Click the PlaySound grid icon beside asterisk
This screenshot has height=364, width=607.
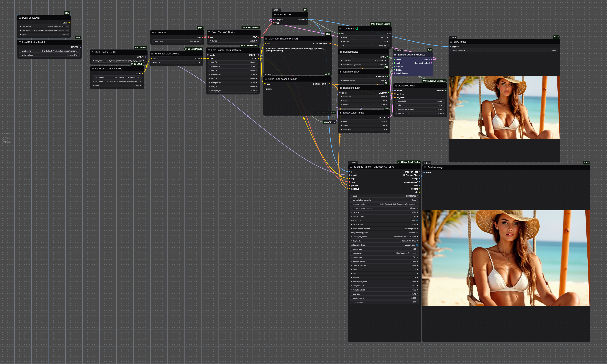pyautogui.click(x=390, y=34)
